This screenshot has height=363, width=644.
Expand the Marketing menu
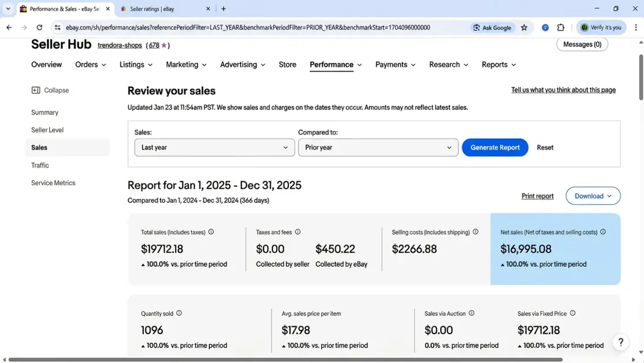(186, 65)
